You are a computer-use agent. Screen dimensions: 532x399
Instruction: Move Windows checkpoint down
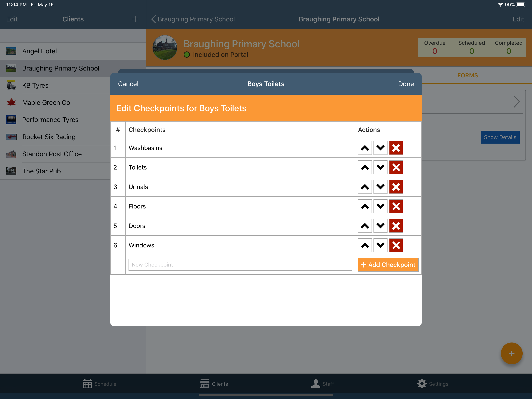pos(380,245)
